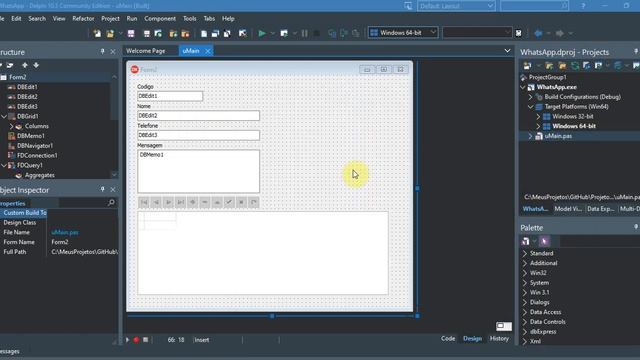640x360 pixels.
Task: Click the back navigation arrow icon
Action: coord(538,33)
